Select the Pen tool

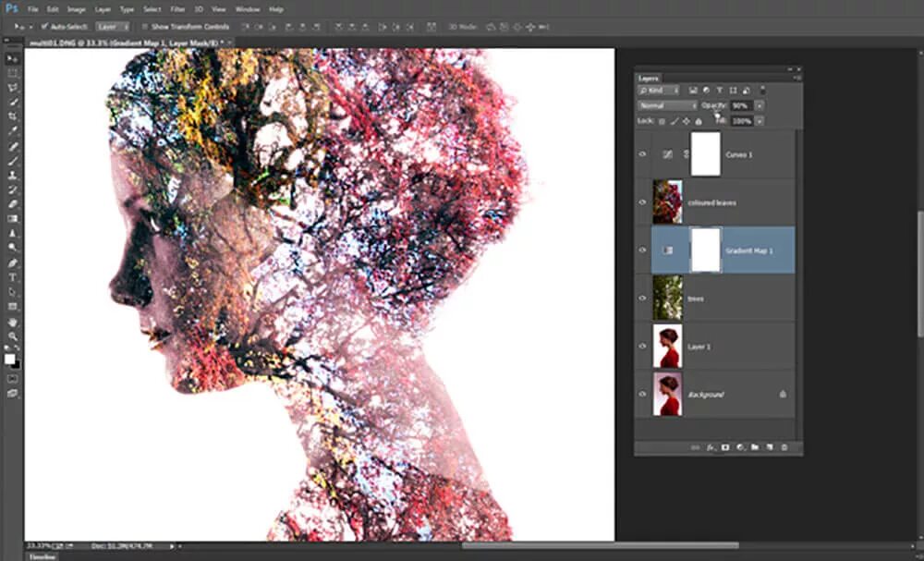12,262
